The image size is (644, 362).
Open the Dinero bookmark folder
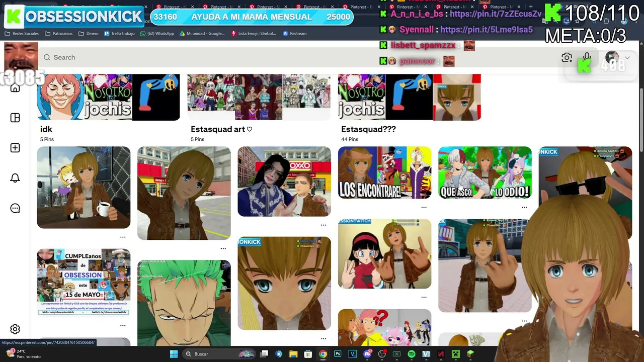[89, 34]
